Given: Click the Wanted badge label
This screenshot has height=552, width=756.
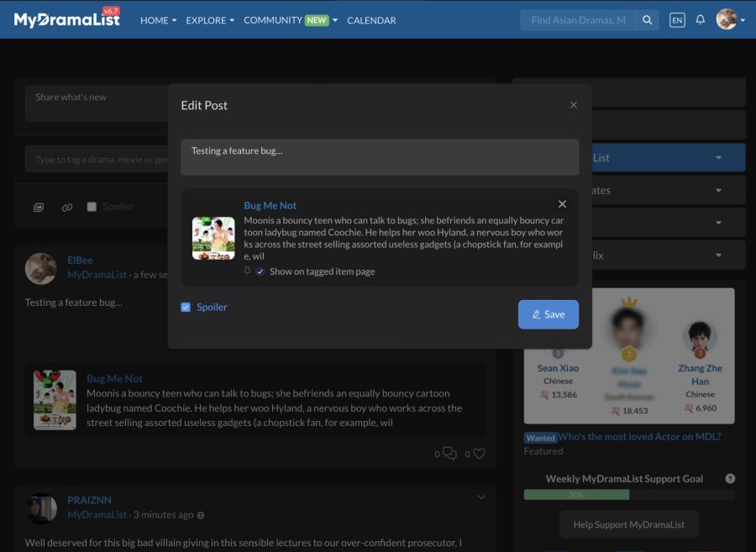Looking at the screenshot, I should (540, 437).
